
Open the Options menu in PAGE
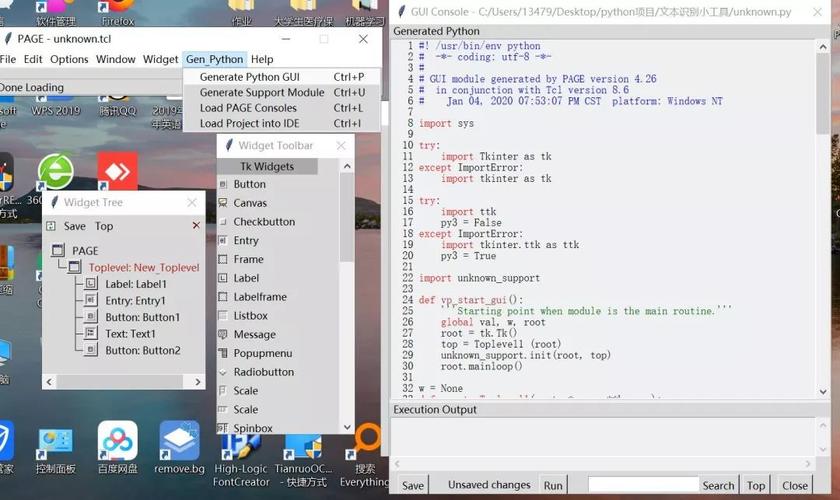coord(69,59)
